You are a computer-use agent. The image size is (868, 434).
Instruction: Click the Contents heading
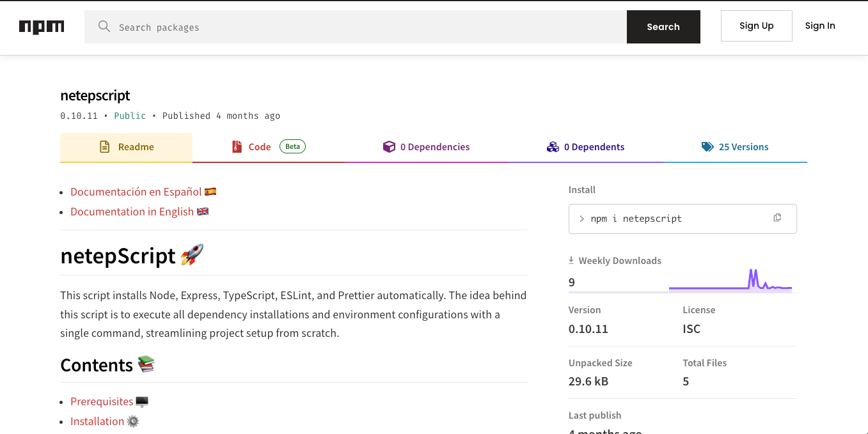(x=97, y=365)
